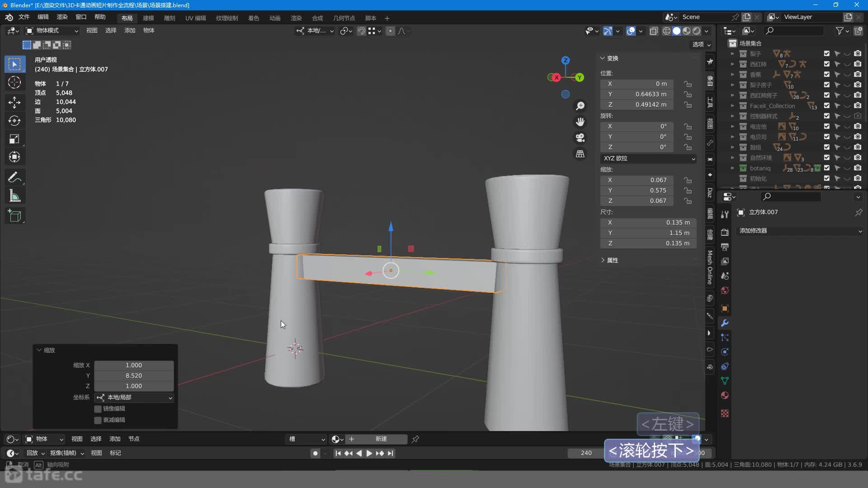The width and height of the screenshot is (868, 488).
Task: Switch to the 建模 workspace tab
Action: (148, 18)
